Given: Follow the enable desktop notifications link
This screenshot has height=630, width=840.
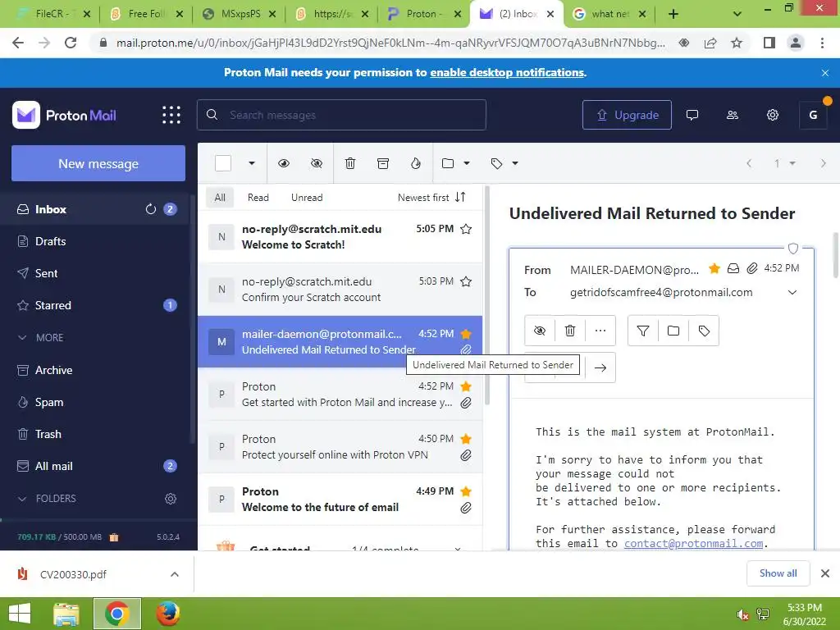Looking at the screenshot, I should point(507,72).
